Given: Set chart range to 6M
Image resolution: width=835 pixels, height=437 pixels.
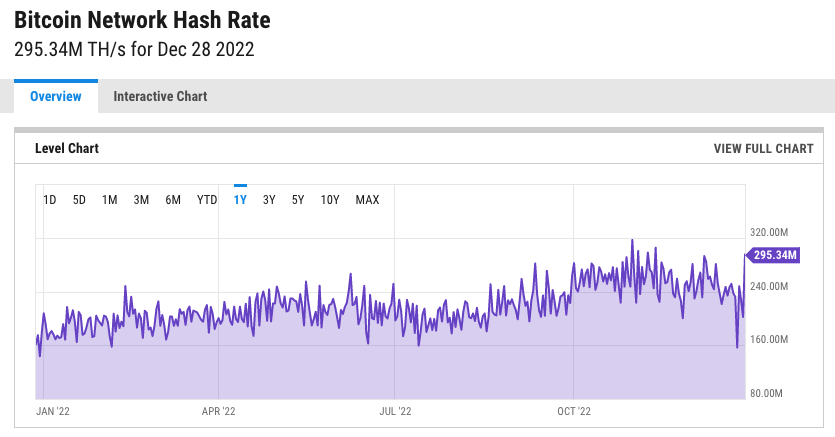Looking at the screenshot, I should [x=173, y=200].
